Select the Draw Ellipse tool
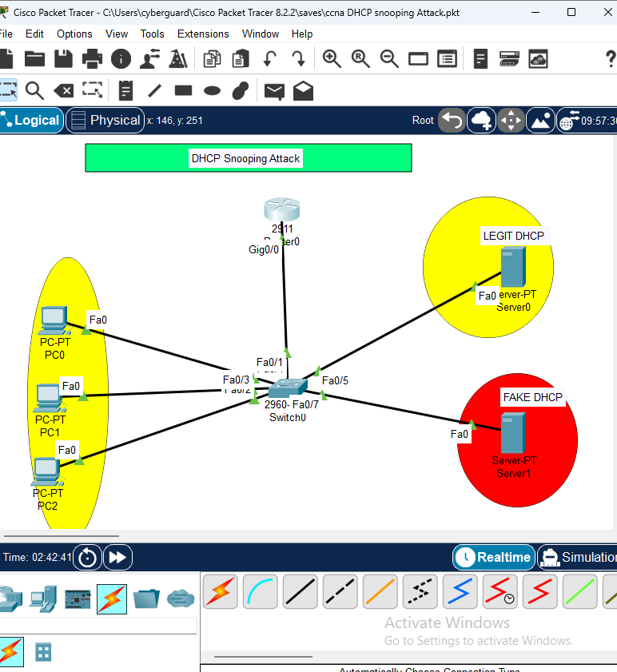 pos(212,91)
